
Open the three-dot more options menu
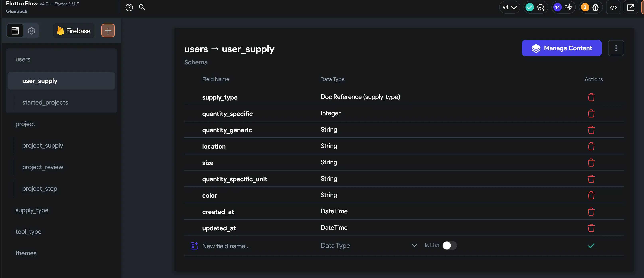[616, 48]
